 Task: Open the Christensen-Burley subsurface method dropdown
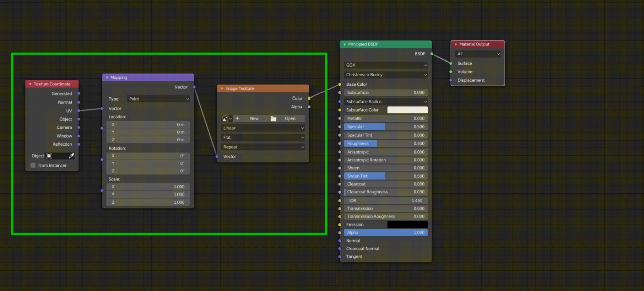point(386,75)
